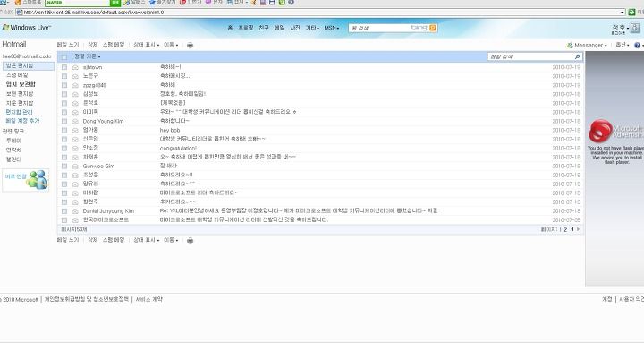Click 메일 in the Windows Live navigation
This screenshot has width=644, height=343.
[279, 28]
